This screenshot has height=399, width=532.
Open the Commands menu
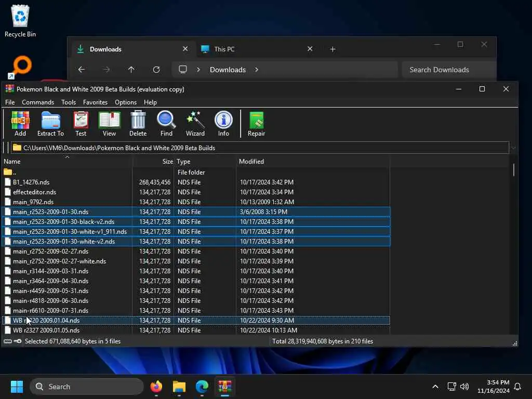tap(38, 102)
